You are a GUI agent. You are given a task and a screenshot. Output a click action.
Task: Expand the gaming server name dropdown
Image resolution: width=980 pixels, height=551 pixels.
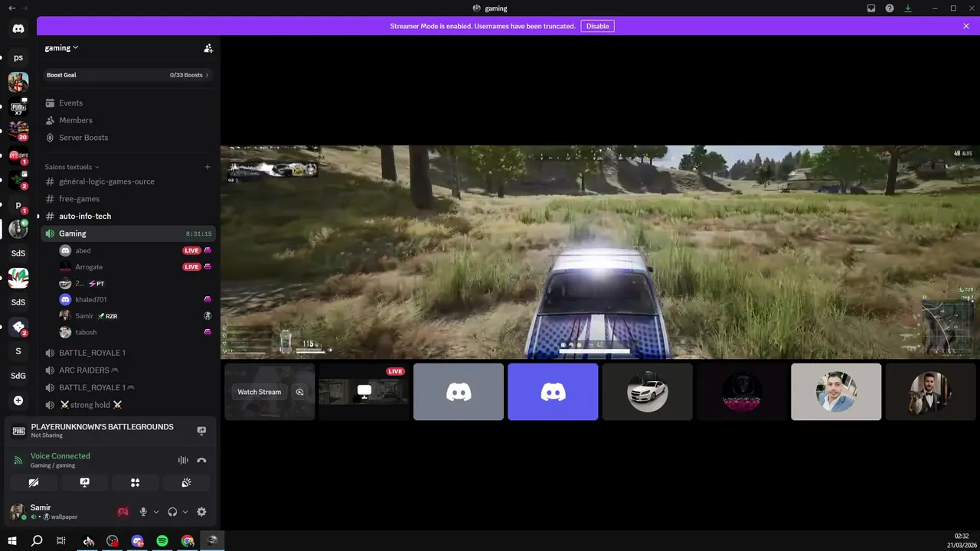61,47
